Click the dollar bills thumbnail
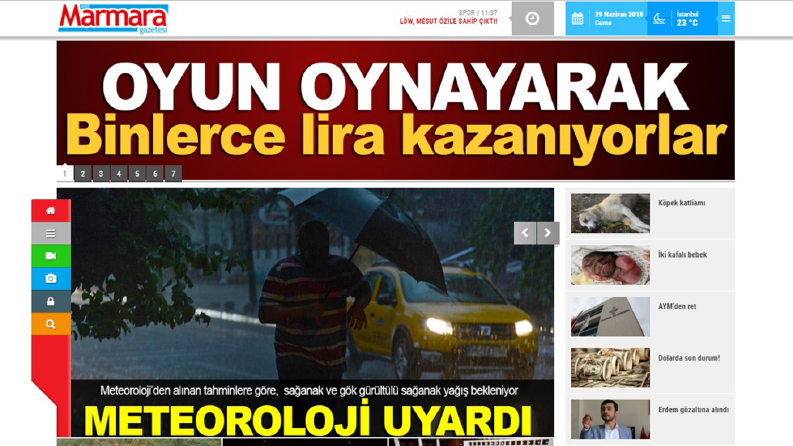This screenshot has width=793, height=446. [x=610, y=368]
